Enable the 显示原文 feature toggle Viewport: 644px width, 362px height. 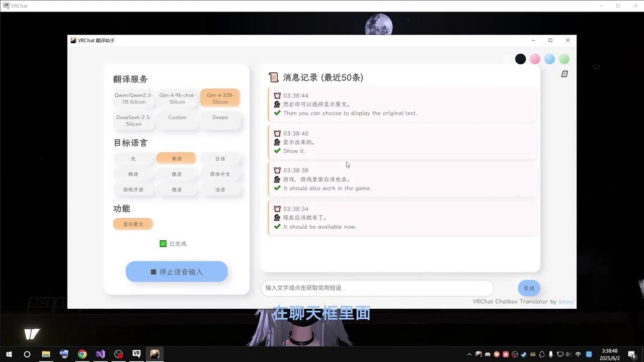[x=133, y=224]
